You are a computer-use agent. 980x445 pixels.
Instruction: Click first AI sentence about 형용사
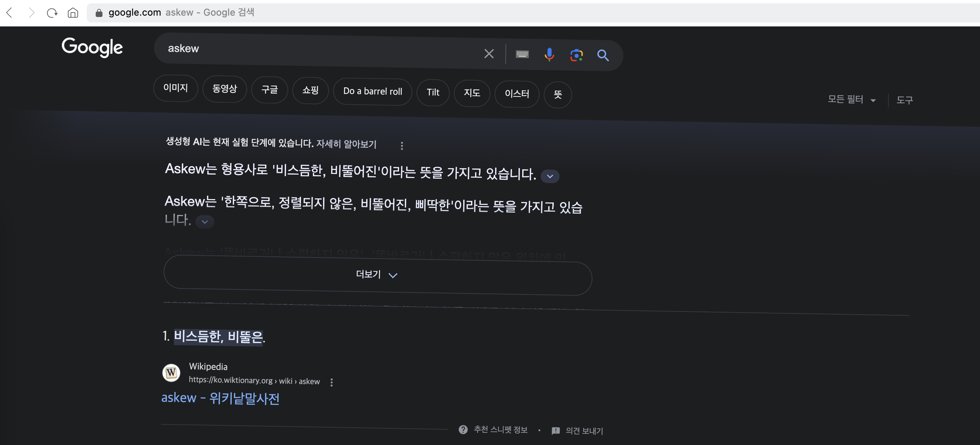click(351, 171)
